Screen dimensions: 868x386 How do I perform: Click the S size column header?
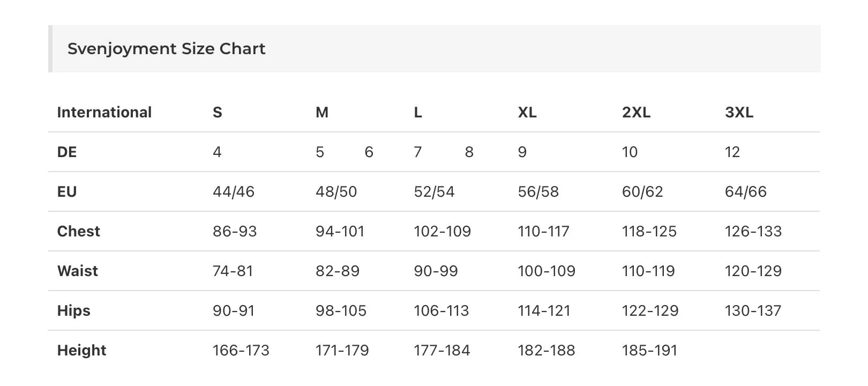click(217, 112)
